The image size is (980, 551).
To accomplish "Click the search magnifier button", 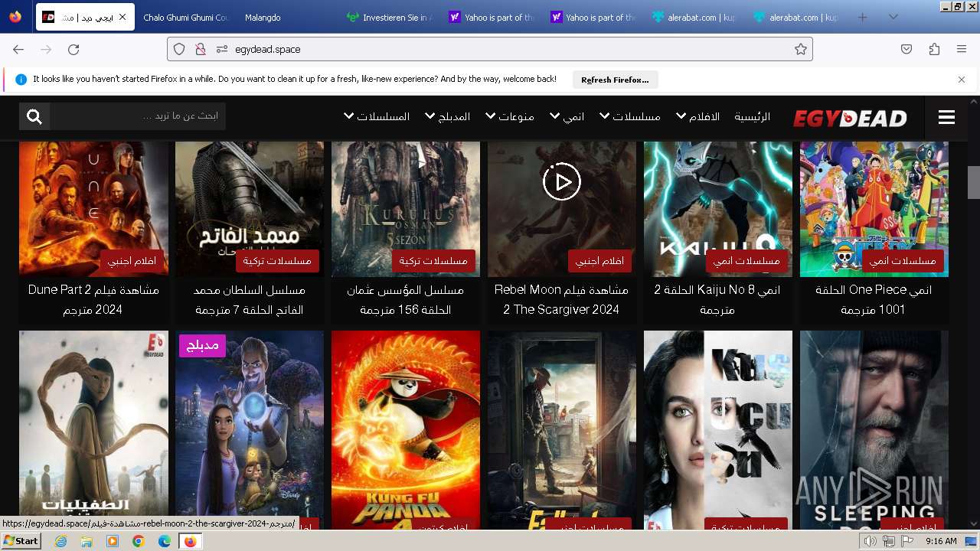I will [x=34, y=116].
